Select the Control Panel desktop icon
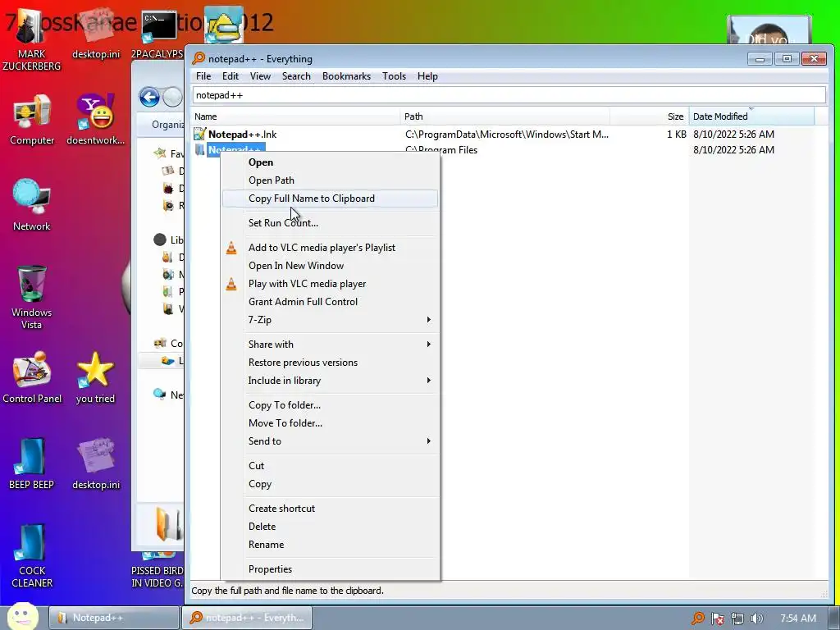 point(32,377)
